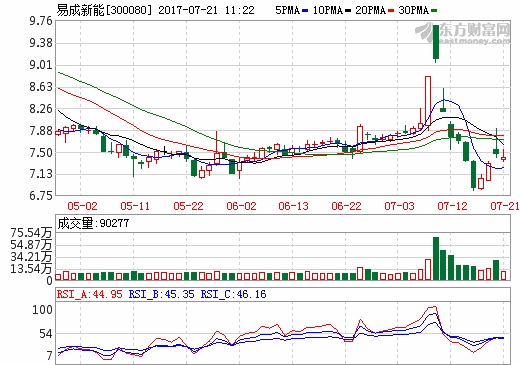Click the red 20PMA legend swatch
This screenshot has height=365, width=520.
[391, 11]
